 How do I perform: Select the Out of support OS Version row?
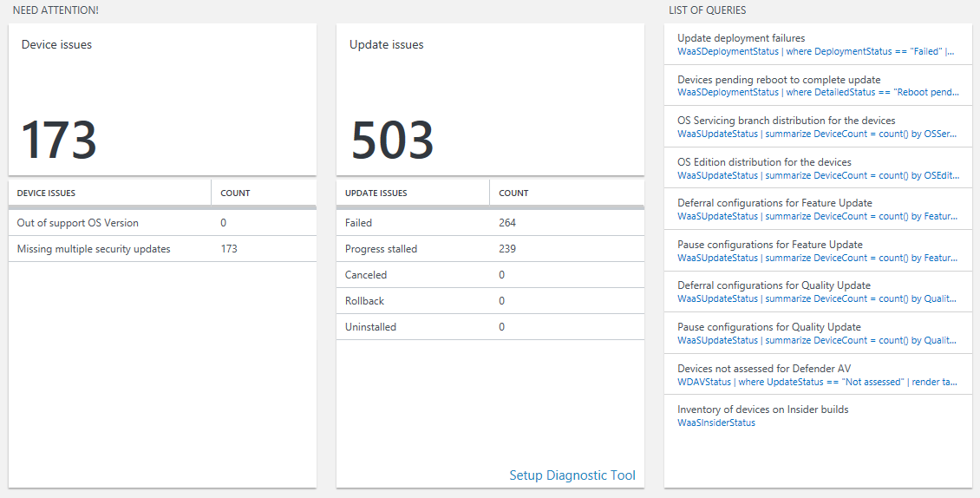click(x=162, y=223)
